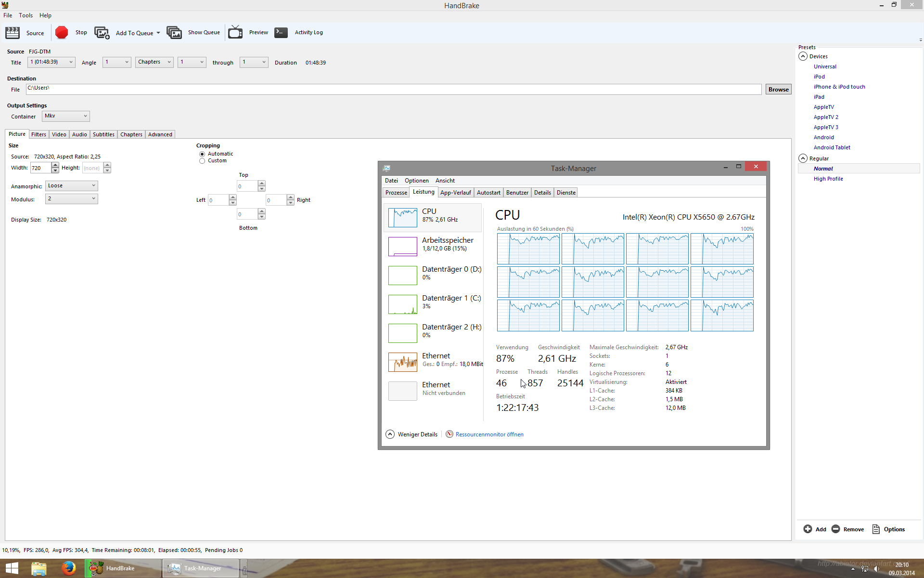Select the High Profile preset

pos(828,179)
